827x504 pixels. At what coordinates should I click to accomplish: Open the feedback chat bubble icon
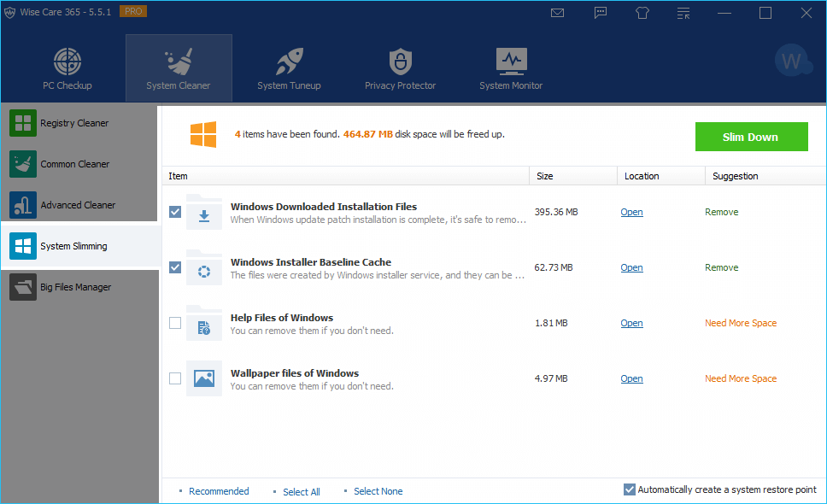[601, 13]
